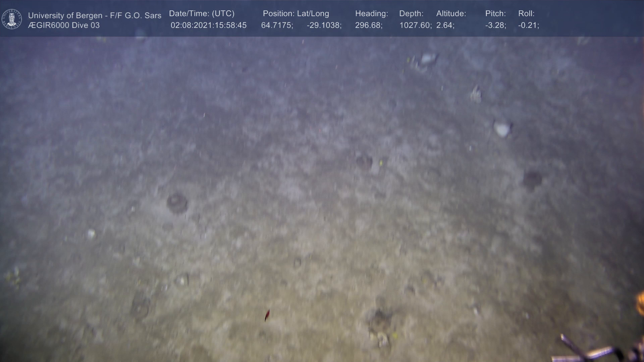Click the Position Lat/Long label

pos(296,14)
